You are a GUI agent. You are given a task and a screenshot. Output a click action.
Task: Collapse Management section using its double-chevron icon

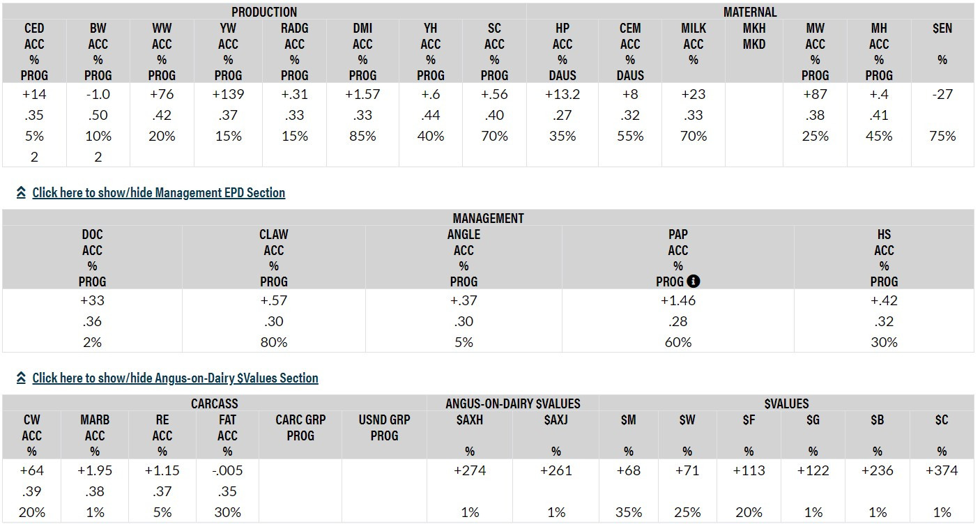(21, 193)
